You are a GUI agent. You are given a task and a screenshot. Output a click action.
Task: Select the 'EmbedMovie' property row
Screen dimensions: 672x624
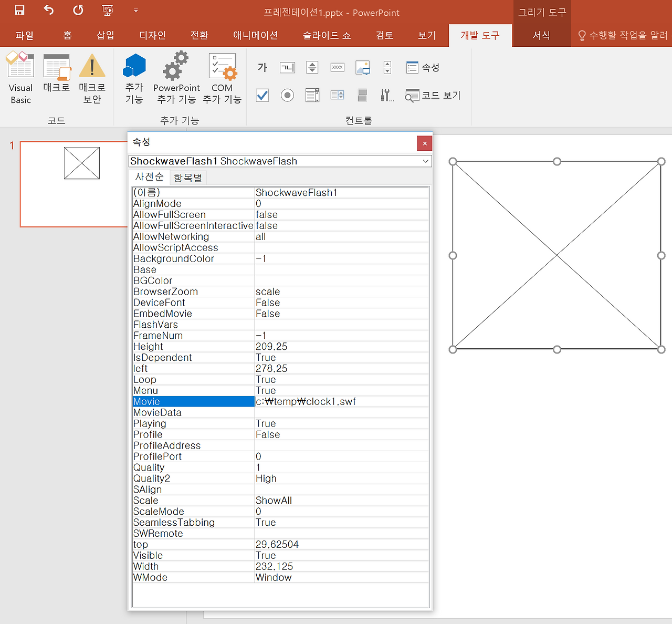tap(280, 314)
